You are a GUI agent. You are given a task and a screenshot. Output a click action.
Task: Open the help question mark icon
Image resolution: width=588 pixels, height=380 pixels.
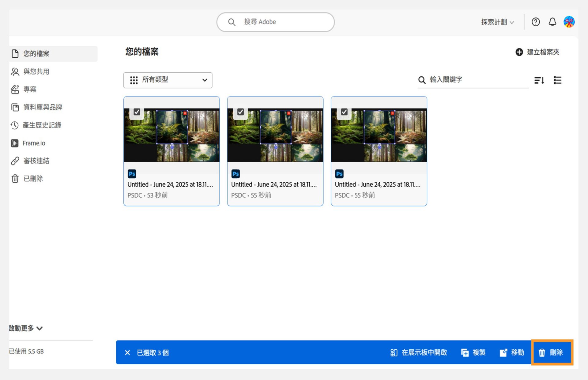tap(536, 22)
